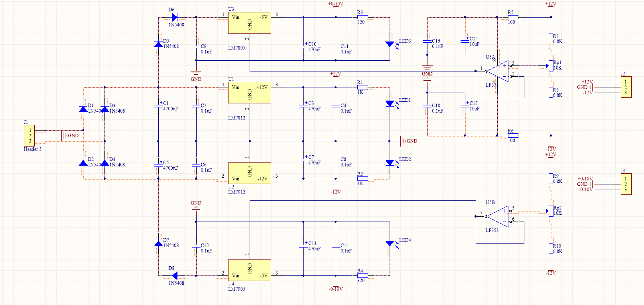Click resistor R9 6.8K symbol
Image resolution: width=644 pixels, height=305 pixels.
click(551, 179)
